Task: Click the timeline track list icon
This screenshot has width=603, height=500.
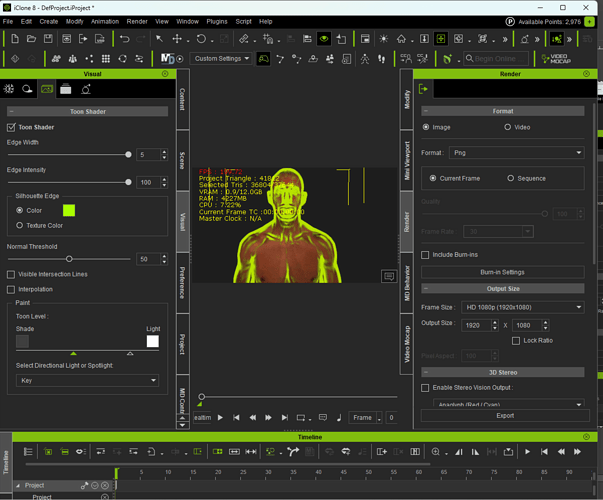Action: pos(28,452)
